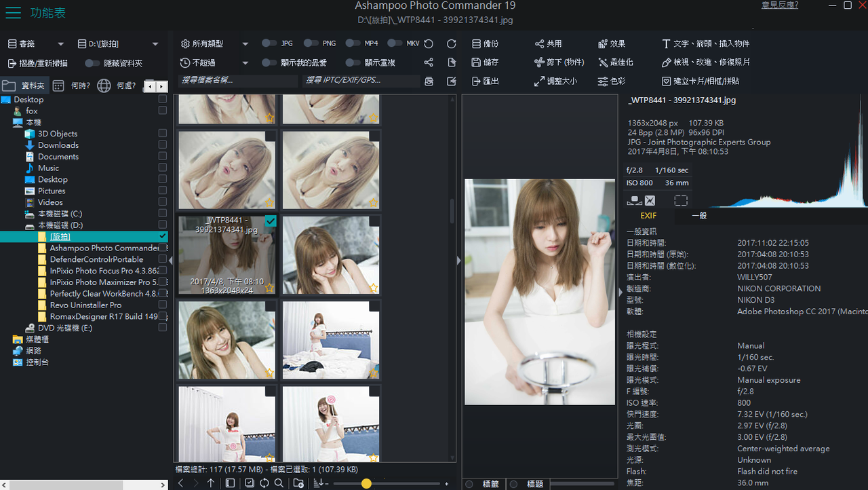The height and width of the screenshot is (490, 868).
Task: Open the D:\[旅拍] path dropdown
Action: pos(155,44)
